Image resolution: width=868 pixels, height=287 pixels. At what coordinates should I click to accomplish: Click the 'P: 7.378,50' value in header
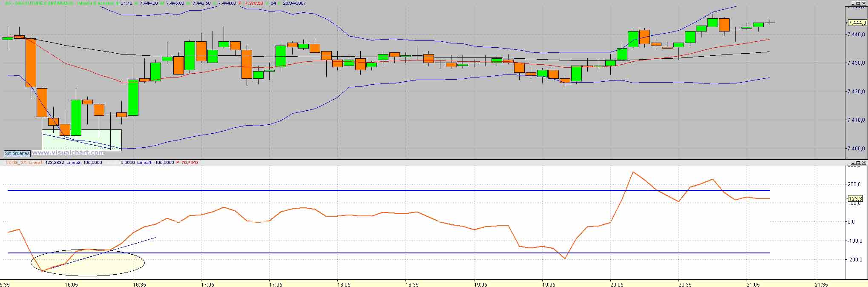click(251, 3)
